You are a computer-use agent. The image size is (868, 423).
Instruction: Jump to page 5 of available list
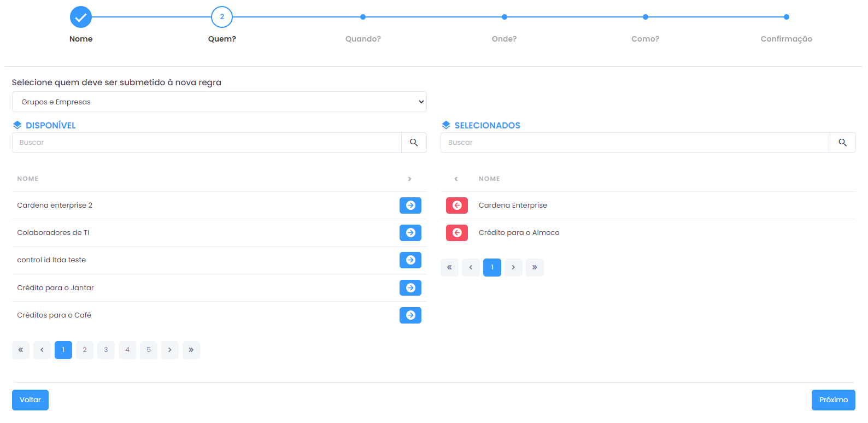pyautogui.click(x=149, y=350)
